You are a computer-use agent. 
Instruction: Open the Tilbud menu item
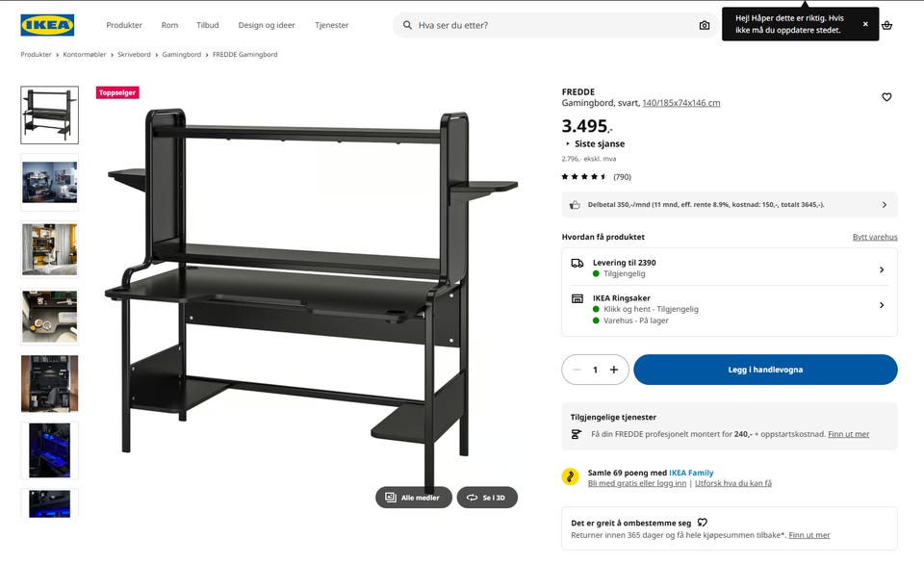tap(208, 25)
